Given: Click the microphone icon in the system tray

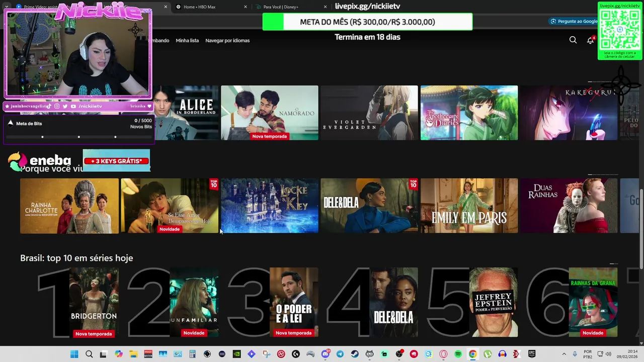Looking at the screenshot, I should 575,354.
